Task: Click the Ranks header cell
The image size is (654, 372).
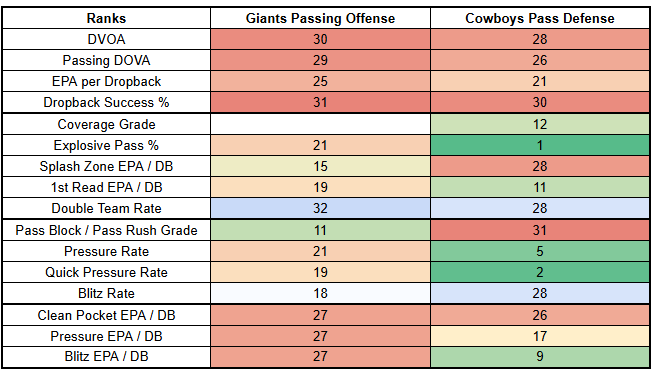Action: (106, 18)
